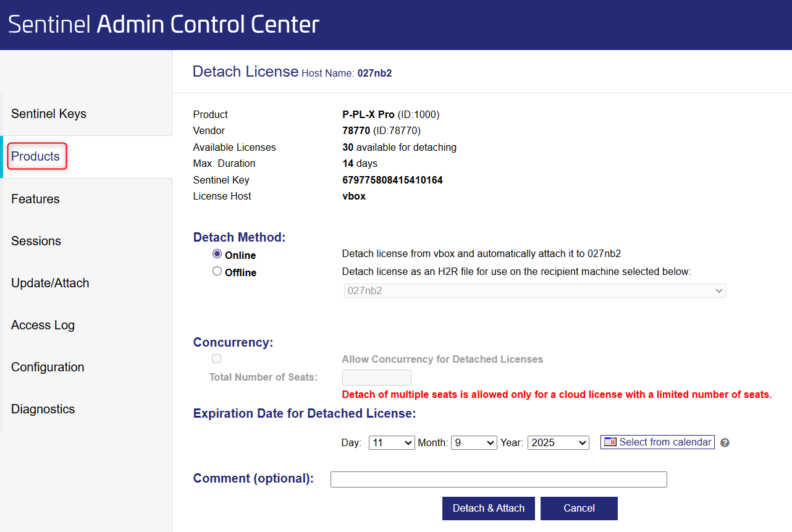Click the help question mark icon
This screenshot has height=532, width=792.
click(725, 443)
